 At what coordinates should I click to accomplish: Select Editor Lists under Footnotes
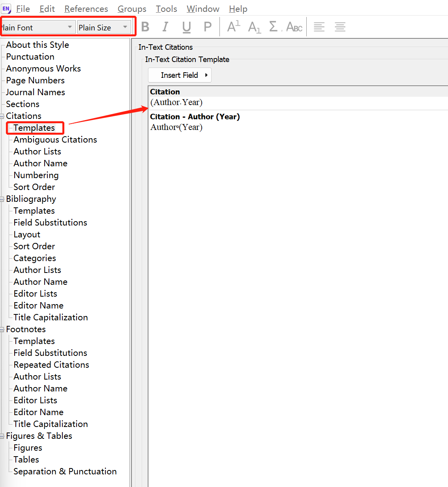click(35, 401)
